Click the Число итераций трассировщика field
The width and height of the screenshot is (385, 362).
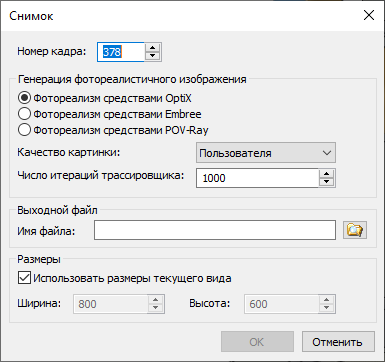click(x=257, y=178)
